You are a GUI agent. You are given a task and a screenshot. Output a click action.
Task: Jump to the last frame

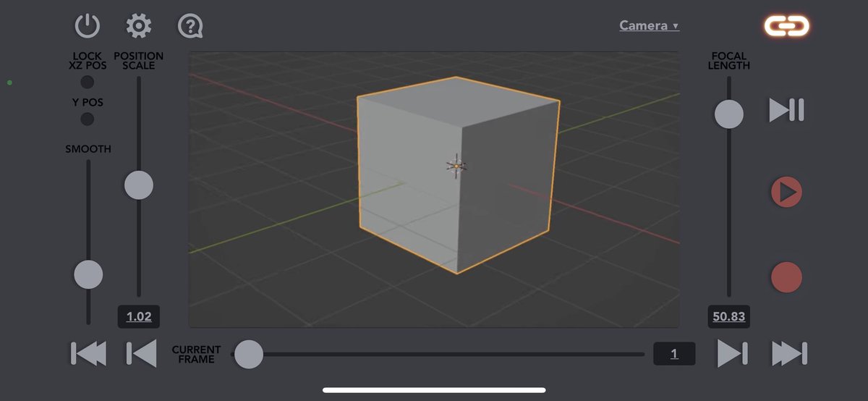(x=788, y=353)
